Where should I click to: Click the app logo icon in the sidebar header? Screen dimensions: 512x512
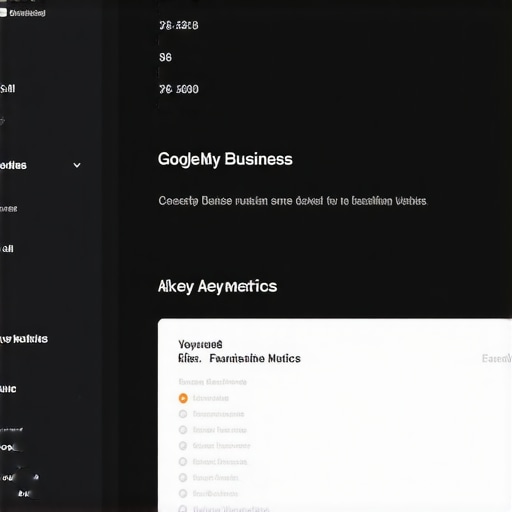[3, 13]
